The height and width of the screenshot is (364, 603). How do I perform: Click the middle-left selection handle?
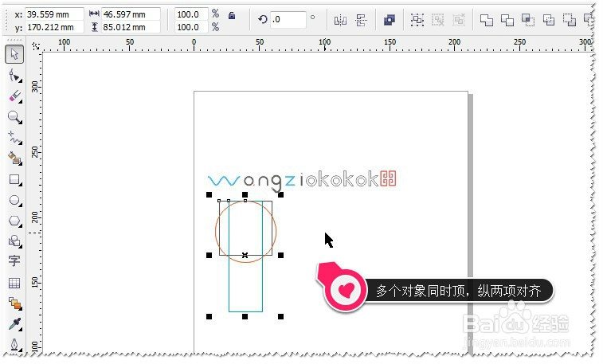(x=209, y=255)
